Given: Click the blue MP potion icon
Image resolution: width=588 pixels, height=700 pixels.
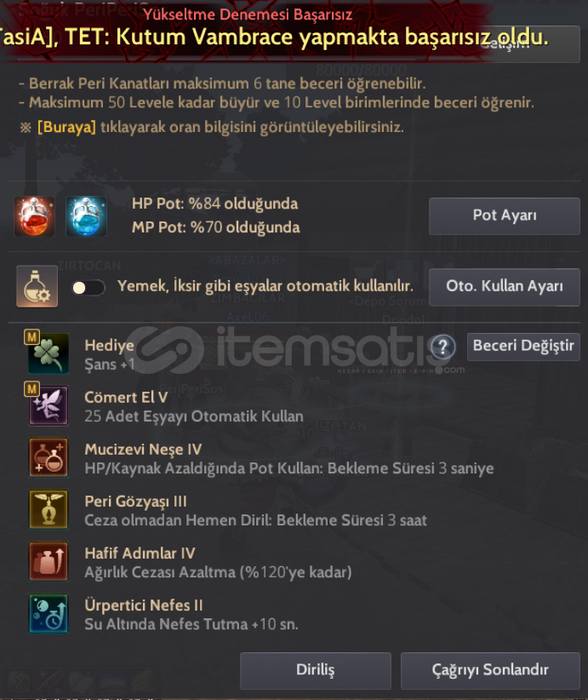Looking at the screenshot, I should click(x=86, y=216).
